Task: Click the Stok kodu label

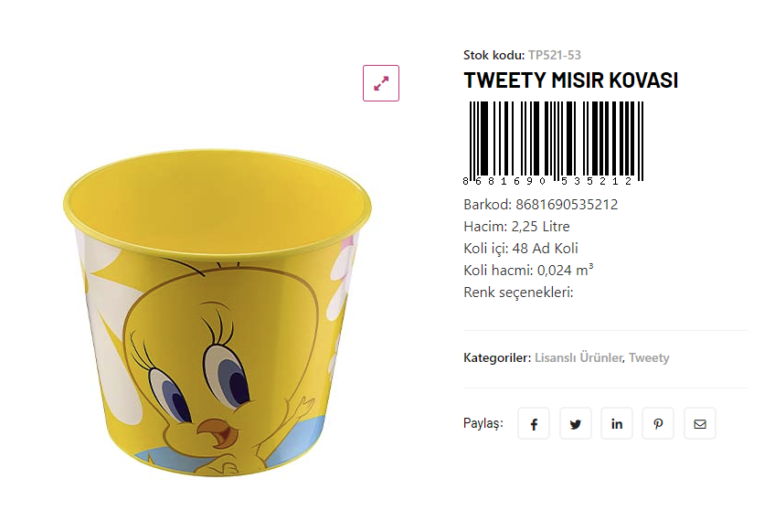Action: click(x=493, y=56)
